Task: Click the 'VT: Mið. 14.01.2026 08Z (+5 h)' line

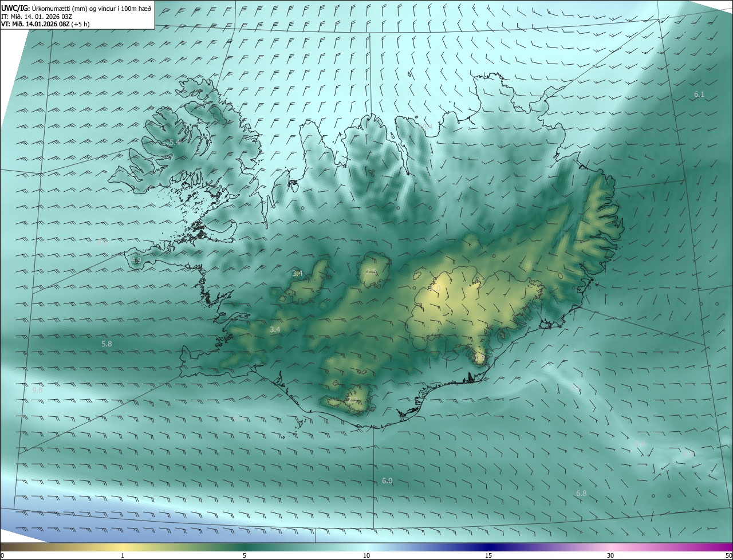Action: [x=45, y=24]
